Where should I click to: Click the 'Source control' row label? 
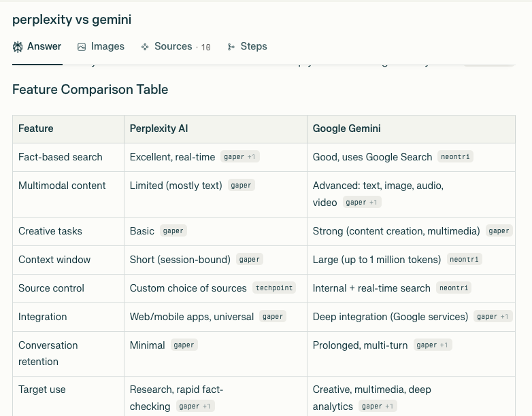click(51, 288)
